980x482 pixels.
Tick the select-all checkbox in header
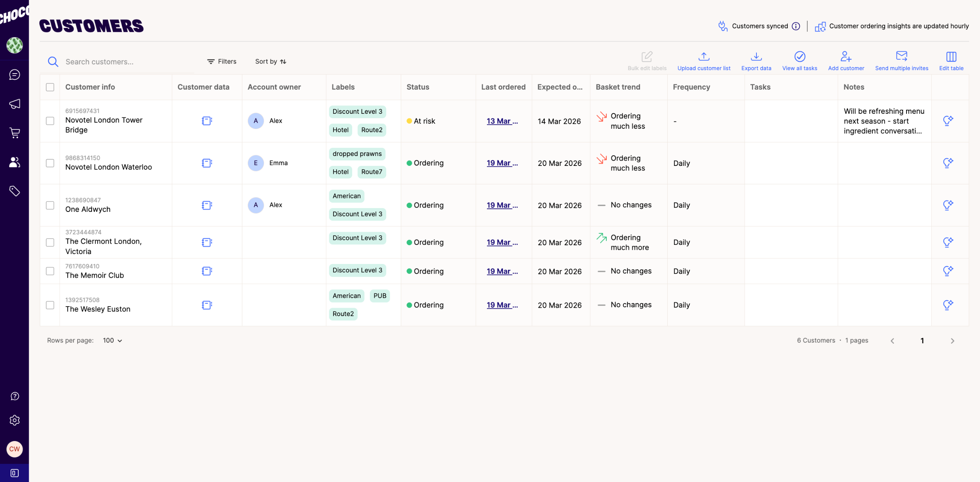(x=50, y=87)
